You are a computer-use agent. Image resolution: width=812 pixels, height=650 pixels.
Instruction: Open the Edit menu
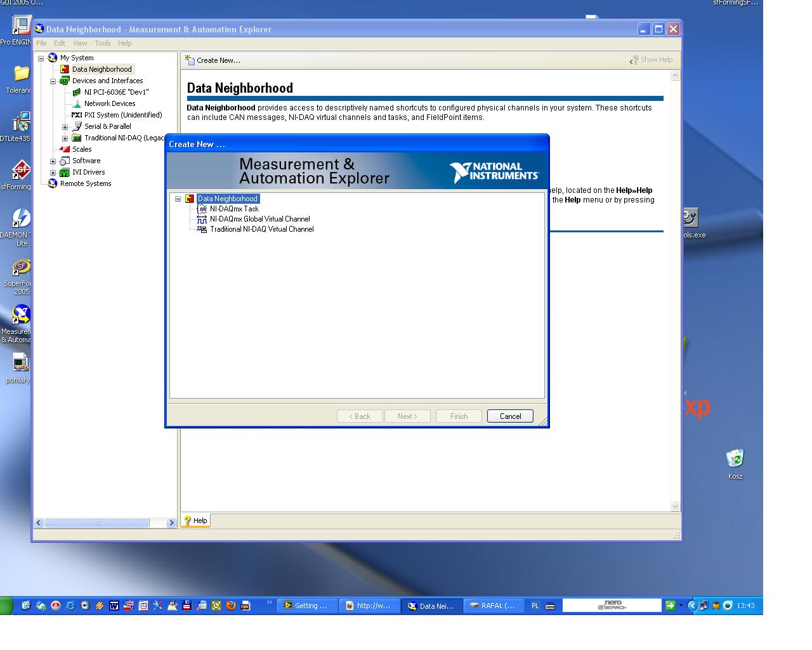tap(60, 43)
